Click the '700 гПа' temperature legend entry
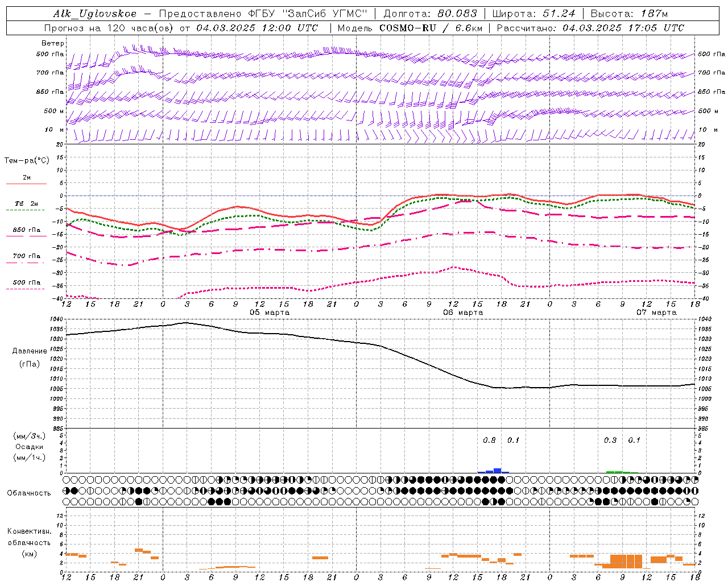Screen dimensions: 728x582 pos(26,258)
